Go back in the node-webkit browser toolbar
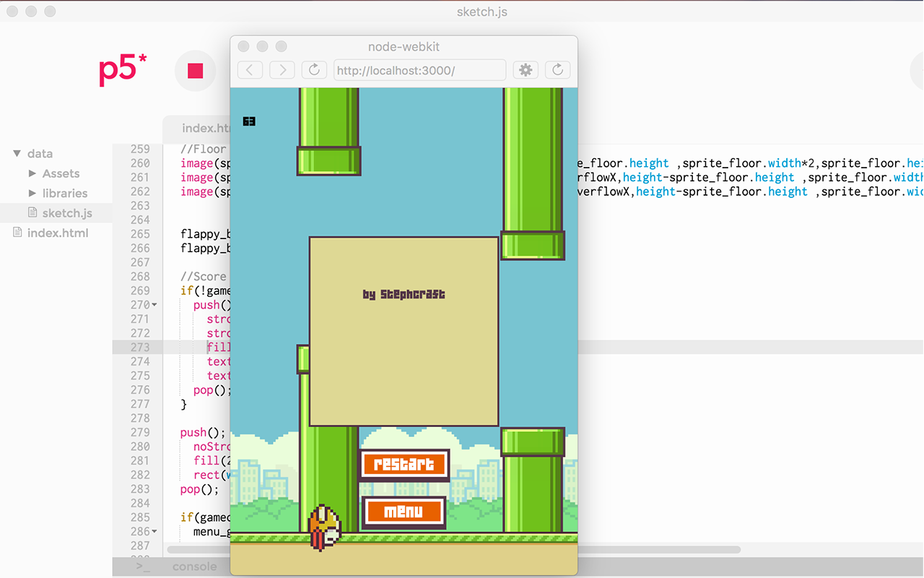Screen dimensions: 924x578 coord(250,70)
